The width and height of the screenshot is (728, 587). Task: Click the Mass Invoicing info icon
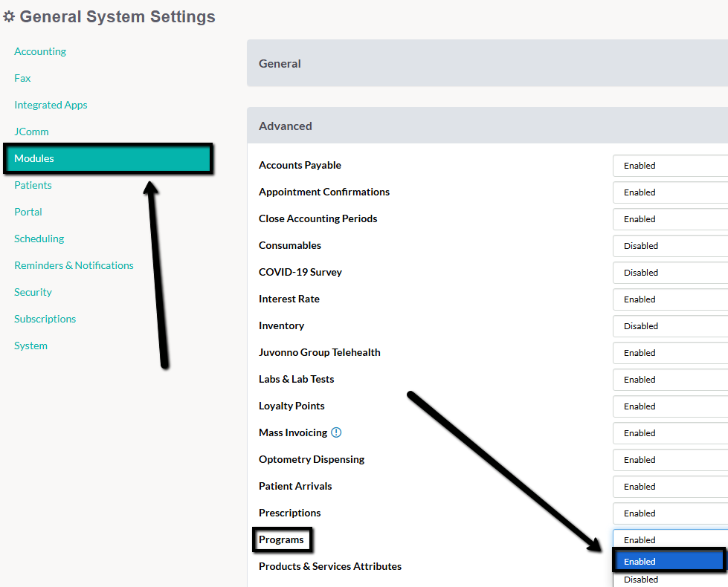pos(336,432)
